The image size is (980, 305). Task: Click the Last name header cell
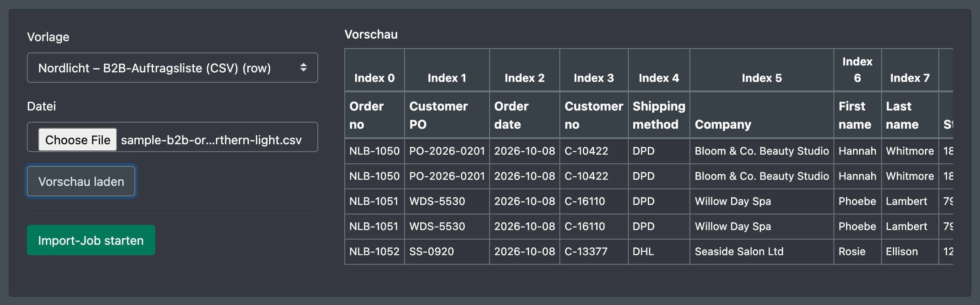coord(910,115)
